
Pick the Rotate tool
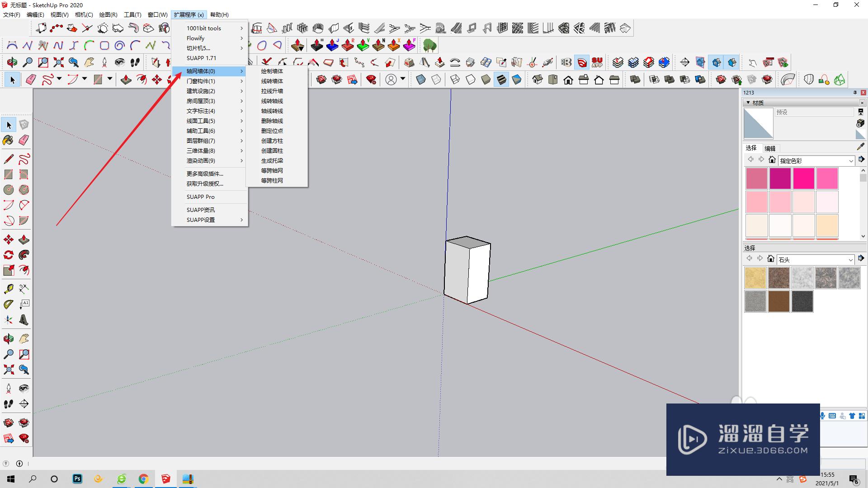9,255
